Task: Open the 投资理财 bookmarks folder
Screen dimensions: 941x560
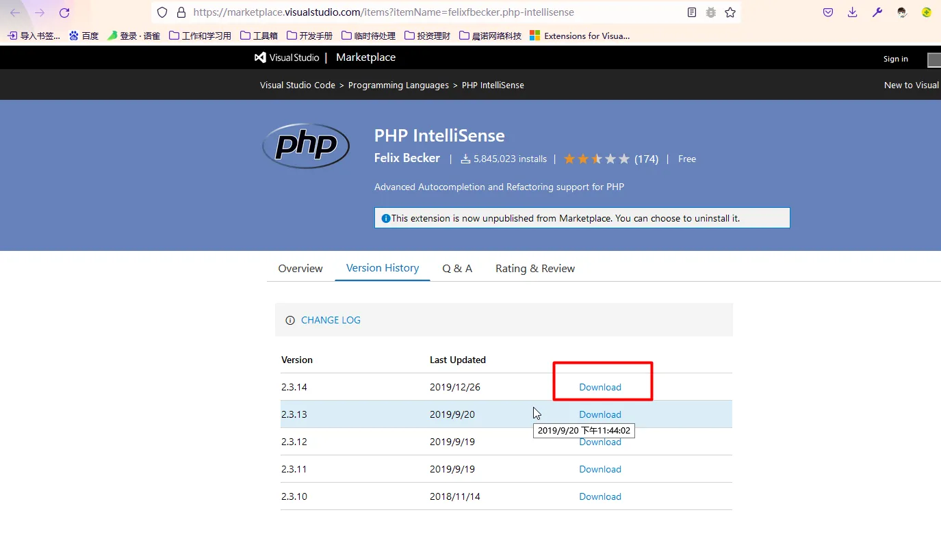Action: [427, 36]
